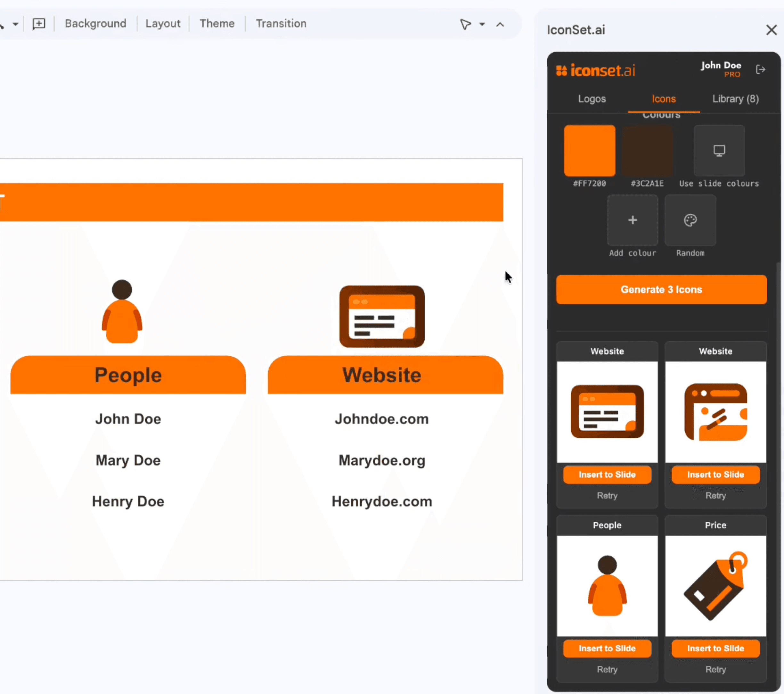Click the 'Mary Doe' text on slide

click(x=128, y=460)
